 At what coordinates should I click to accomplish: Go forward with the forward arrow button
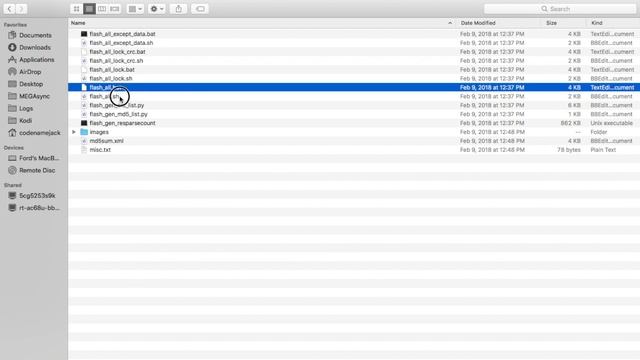point(21,9)
